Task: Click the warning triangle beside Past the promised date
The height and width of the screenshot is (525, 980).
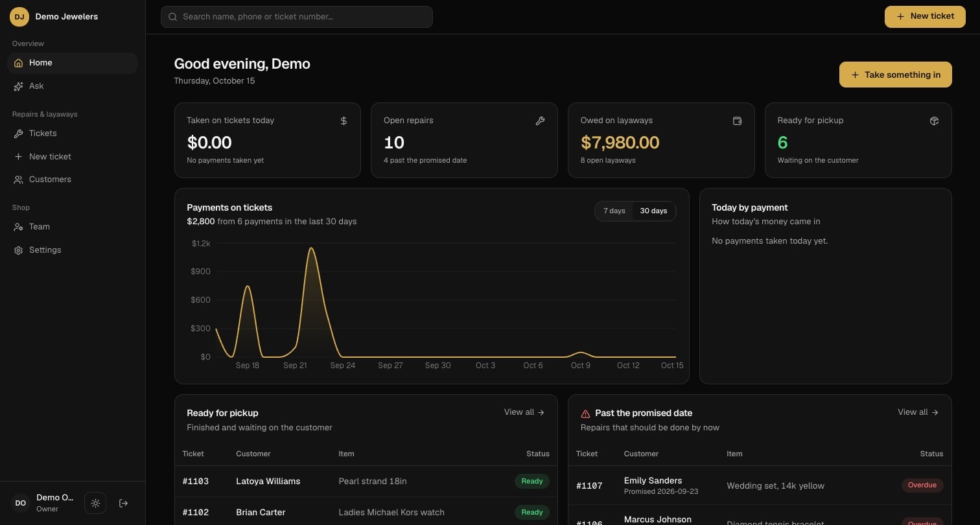Action: pos(585,414)
